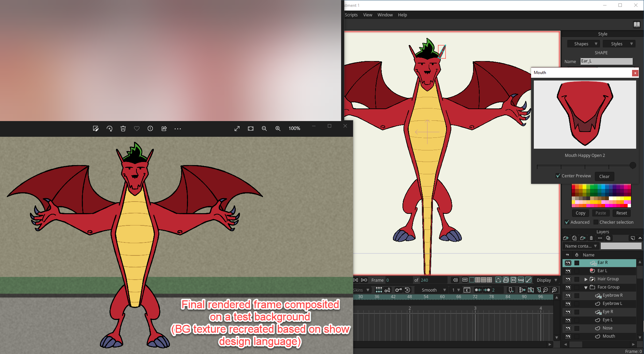Jump to next keyframe arrow

tap(487, 290)
